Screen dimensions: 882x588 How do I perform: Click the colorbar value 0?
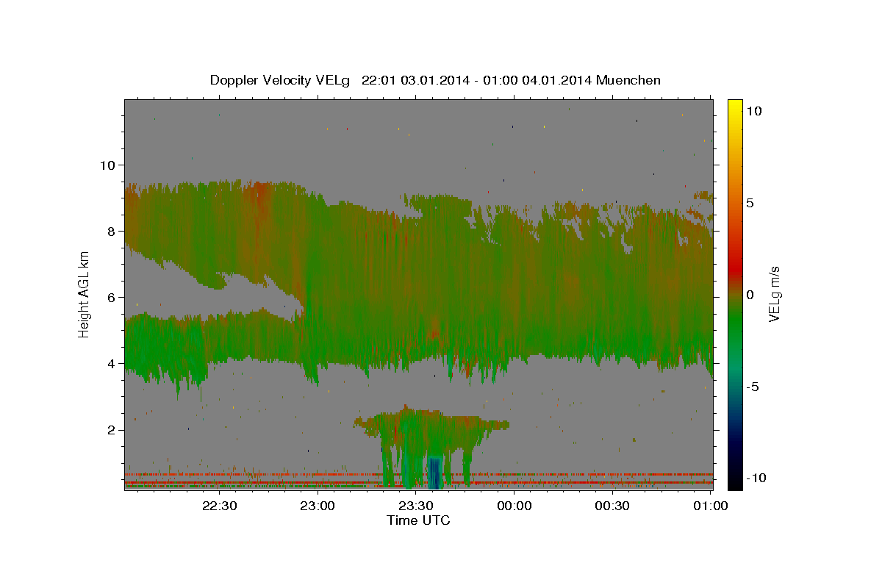[751, 295]
